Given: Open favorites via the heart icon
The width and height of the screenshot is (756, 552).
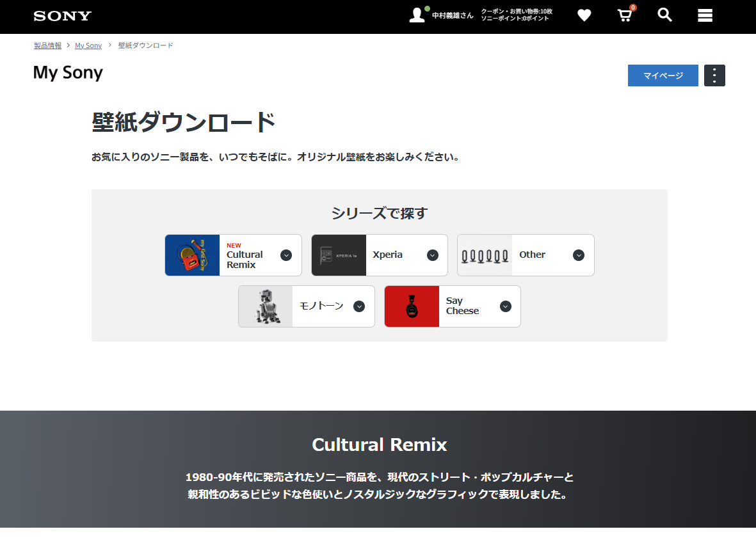Looking at the screenshot, I should [584, 15].
